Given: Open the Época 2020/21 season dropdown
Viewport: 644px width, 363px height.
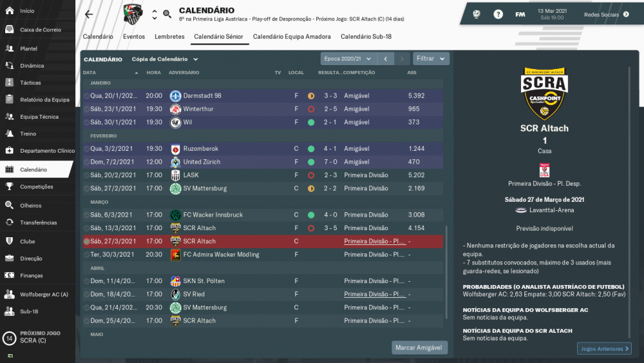Looking at the screenshot, I should coord(348,59).
